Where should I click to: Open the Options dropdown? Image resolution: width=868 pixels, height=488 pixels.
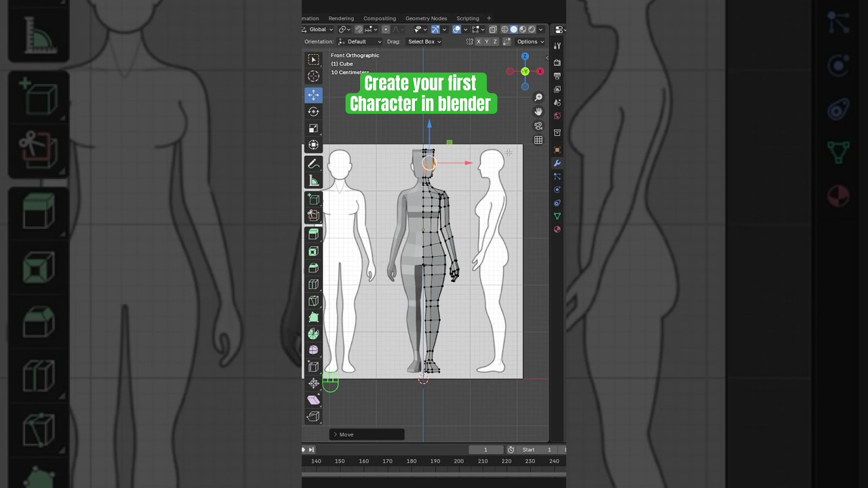530,41
